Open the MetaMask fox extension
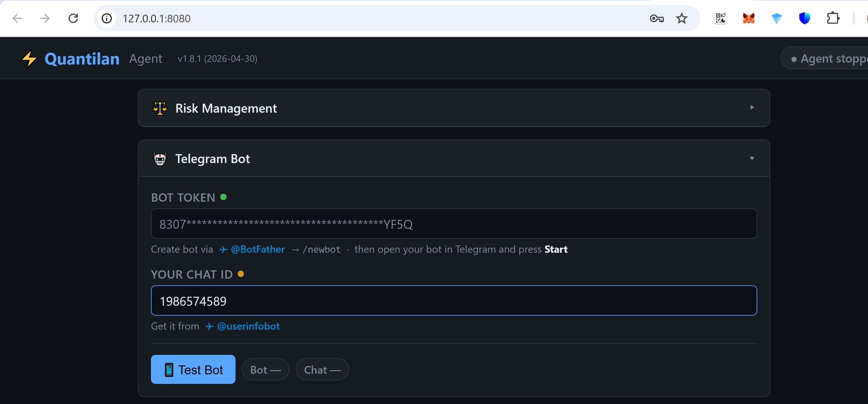The width and height of the screenshot is (868, 404). coord(749,18)
